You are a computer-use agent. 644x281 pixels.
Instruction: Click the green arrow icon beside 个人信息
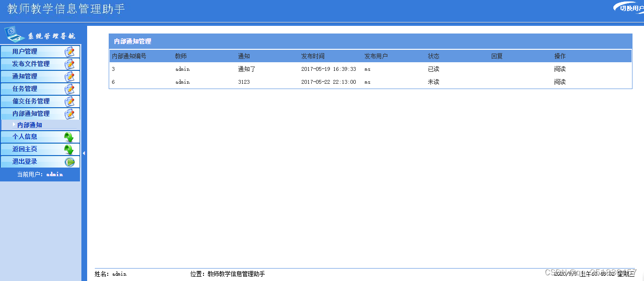coord(69,137)
